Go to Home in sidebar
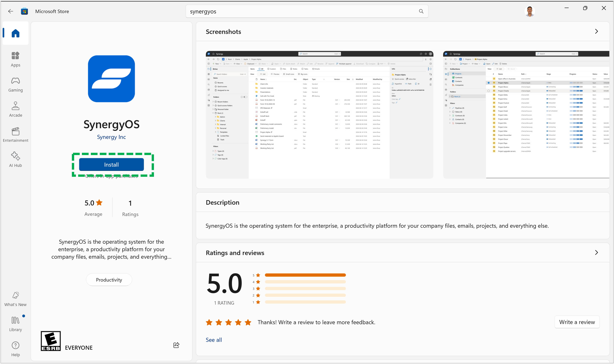614x364 pixels. (15, 33)
